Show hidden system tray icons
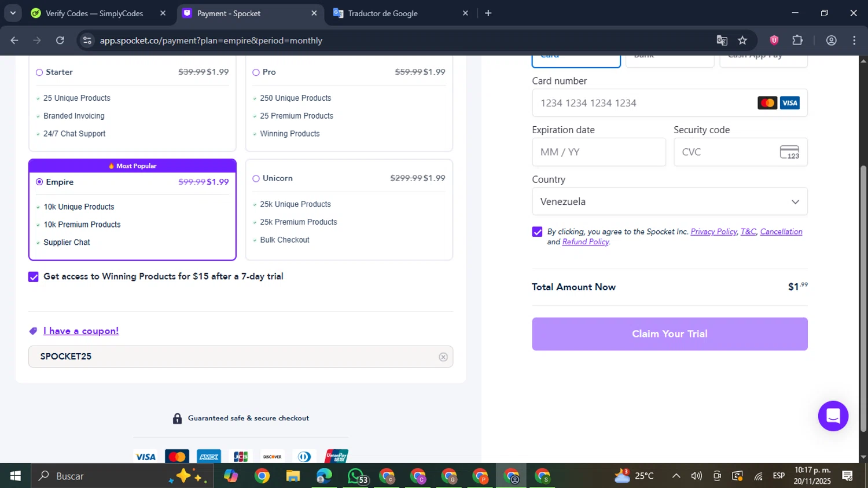 click(676, 476)
